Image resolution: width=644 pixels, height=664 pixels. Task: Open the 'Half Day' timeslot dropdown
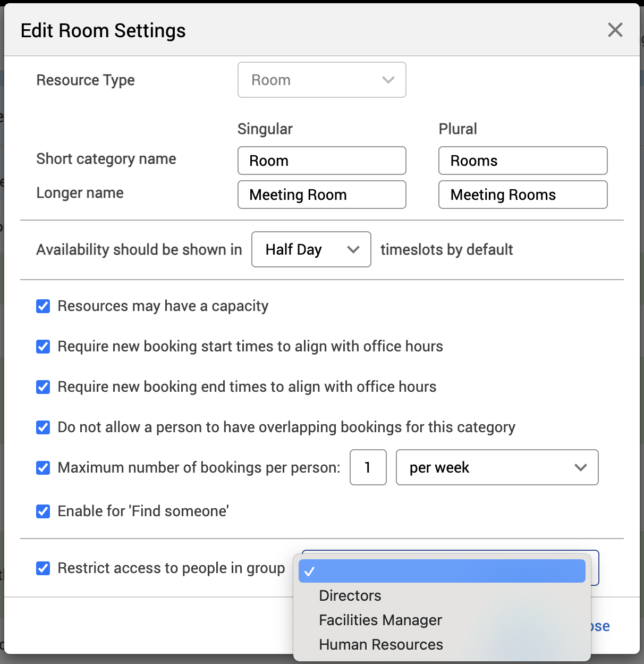(x=311, y=249)
